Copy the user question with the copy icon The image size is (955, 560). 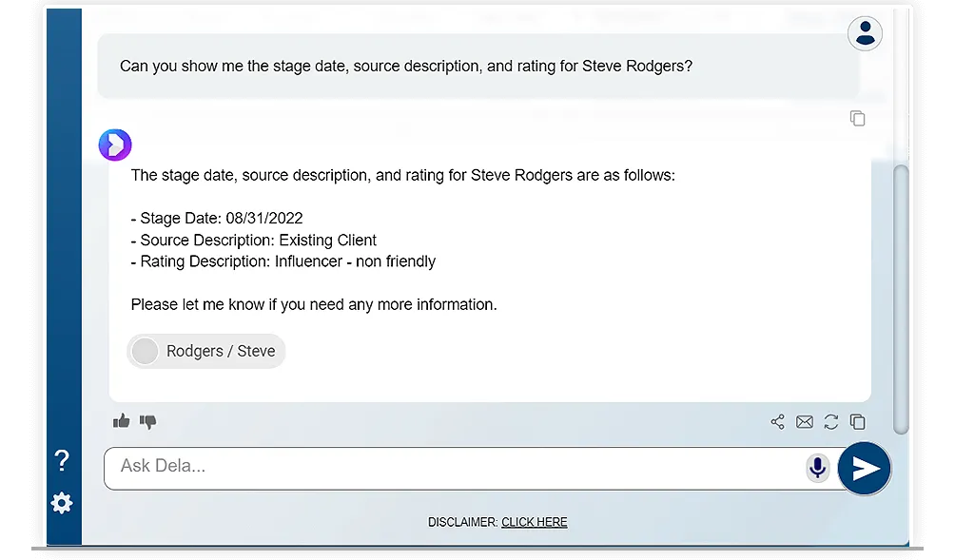[x=858, y=118]
